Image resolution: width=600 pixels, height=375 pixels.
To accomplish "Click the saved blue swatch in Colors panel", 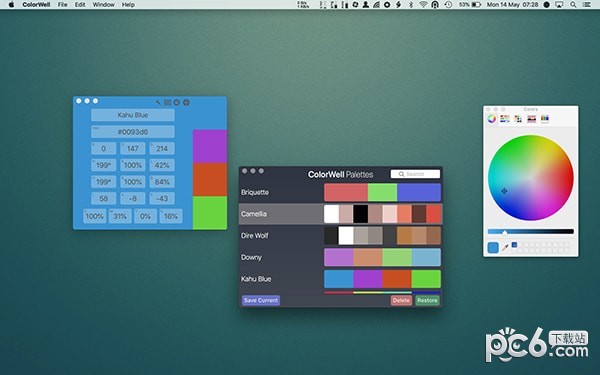I will tap(514, 245).
